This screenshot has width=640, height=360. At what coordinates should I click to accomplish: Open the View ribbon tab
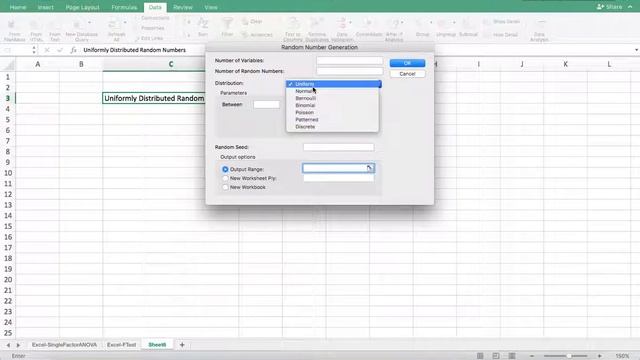[211, 7]
